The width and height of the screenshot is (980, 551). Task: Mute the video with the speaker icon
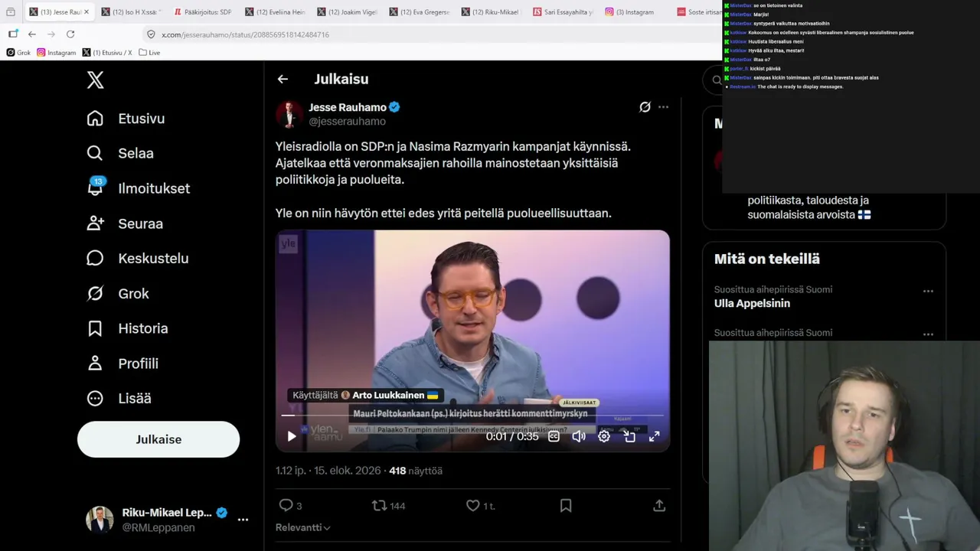(579, 436)
